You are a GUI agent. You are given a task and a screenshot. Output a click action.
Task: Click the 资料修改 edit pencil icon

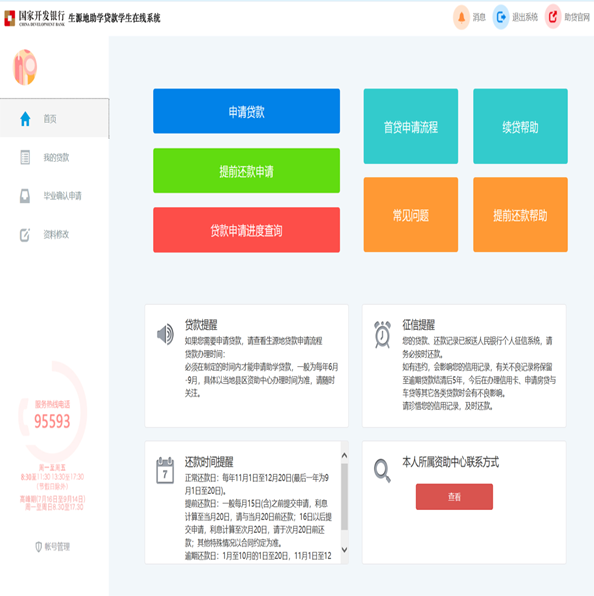(x=25, y=235)
